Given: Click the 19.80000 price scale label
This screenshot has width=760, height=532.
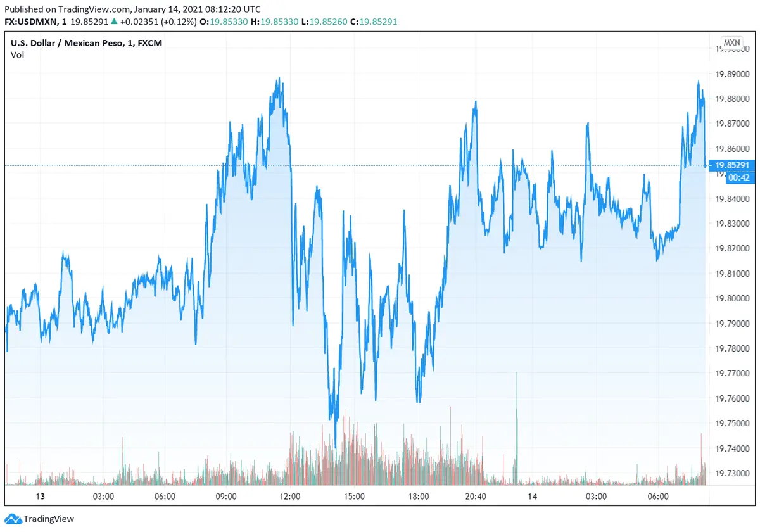Looking at the screenshot, I should point(731,298).
